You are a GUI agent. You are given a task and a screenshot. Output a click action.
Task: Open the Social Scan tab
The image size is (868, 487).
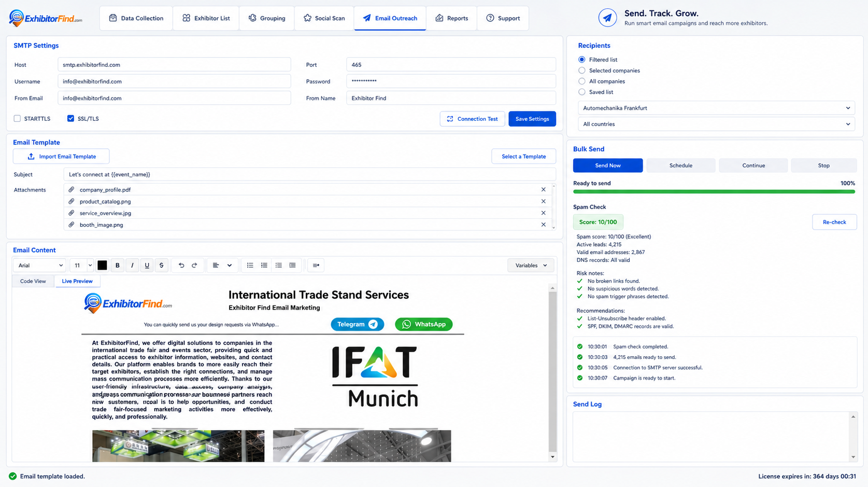coord(324,18)
